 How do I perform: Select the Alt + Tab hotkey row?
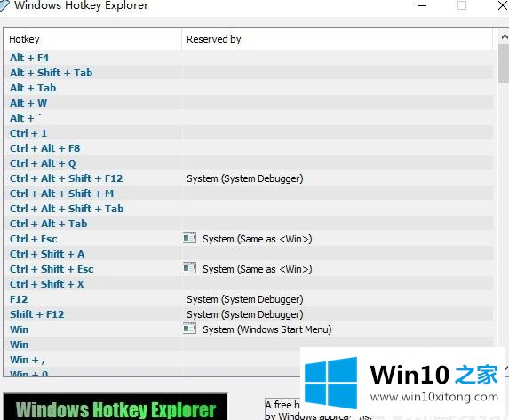coord(249,88)
